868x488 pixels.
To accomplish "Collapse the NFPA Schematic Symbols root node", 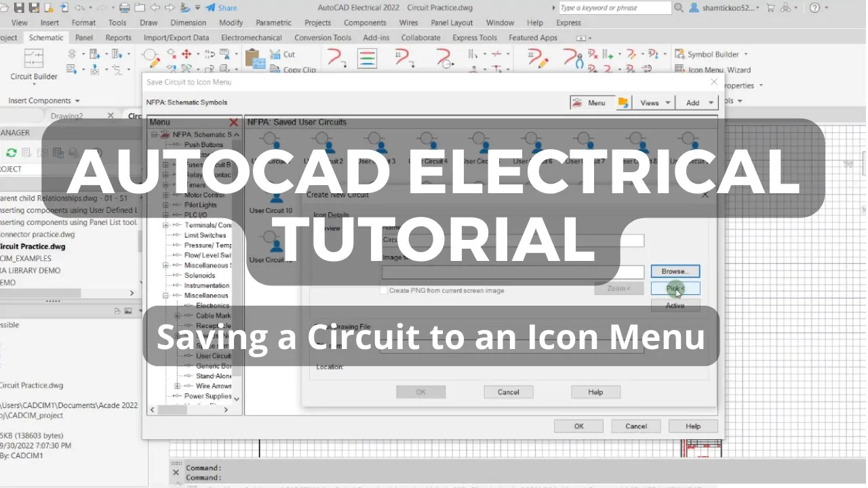I will 155,134.
